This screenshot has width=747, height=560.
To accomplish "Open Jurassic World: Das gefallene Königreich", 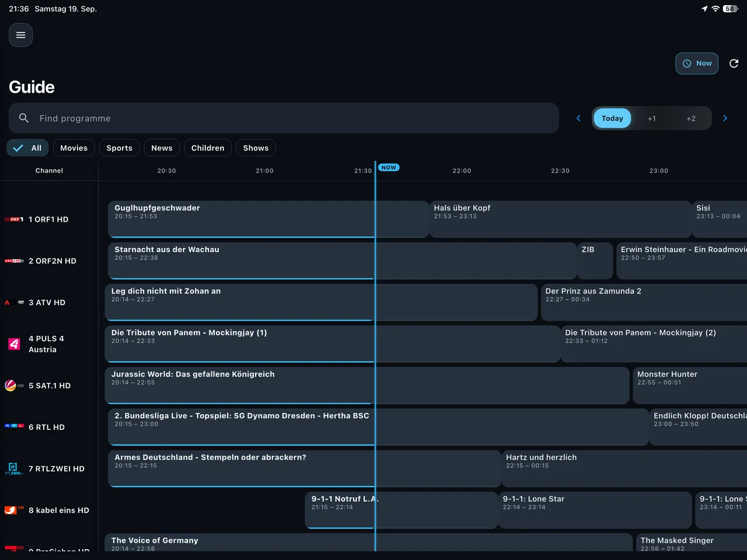I will [367, 386].
